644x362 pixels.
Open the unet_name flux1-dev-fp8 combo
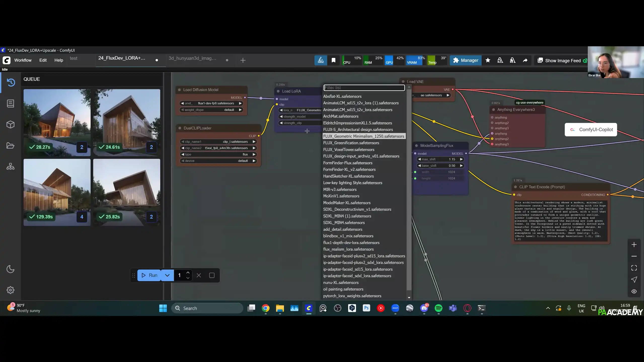pyautogui.click(x=211, y=103)
